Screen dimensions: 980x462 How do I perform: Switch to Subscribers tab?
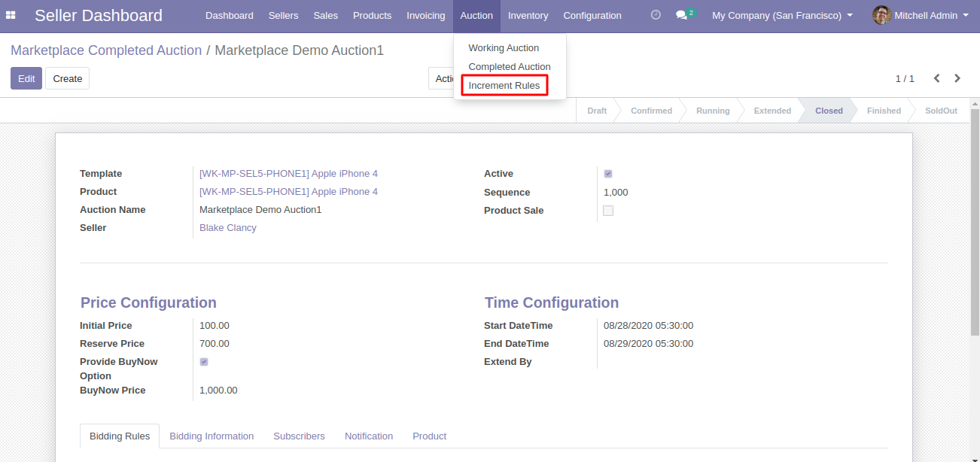(x=299, y=436)
